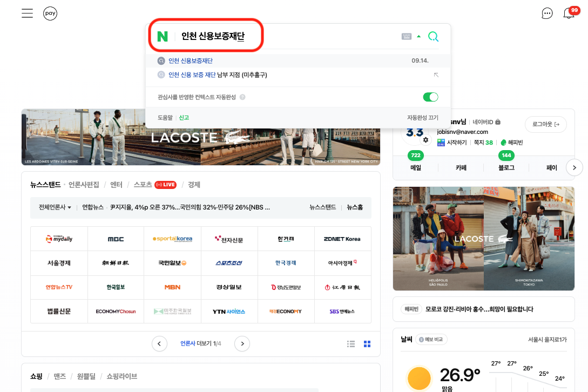Image resolution: width=588 pixels, height=392 pixels.
Task: Open the TalkTalk chat bubble icon
Action: 547,13
